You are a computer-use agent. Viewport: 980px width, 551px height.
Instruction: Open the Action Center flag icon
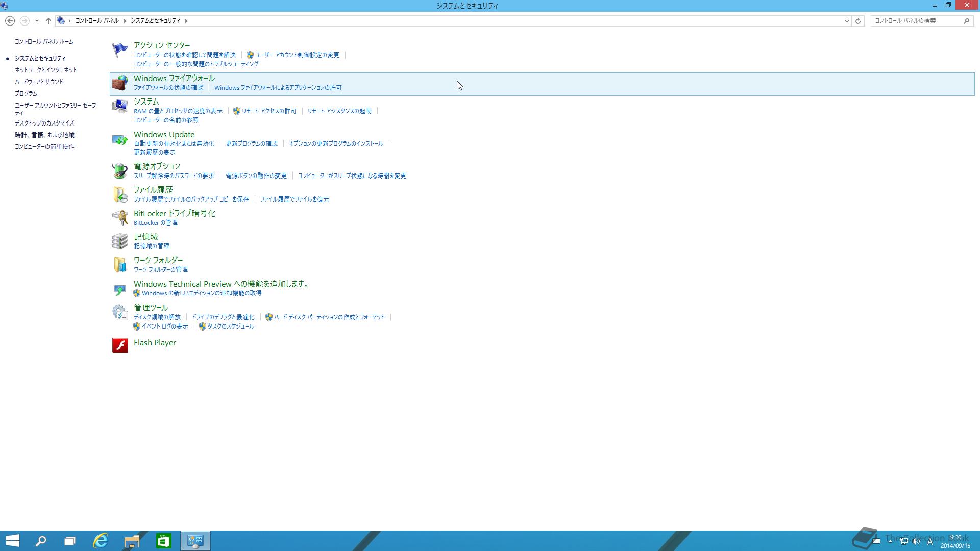[119, 50]
